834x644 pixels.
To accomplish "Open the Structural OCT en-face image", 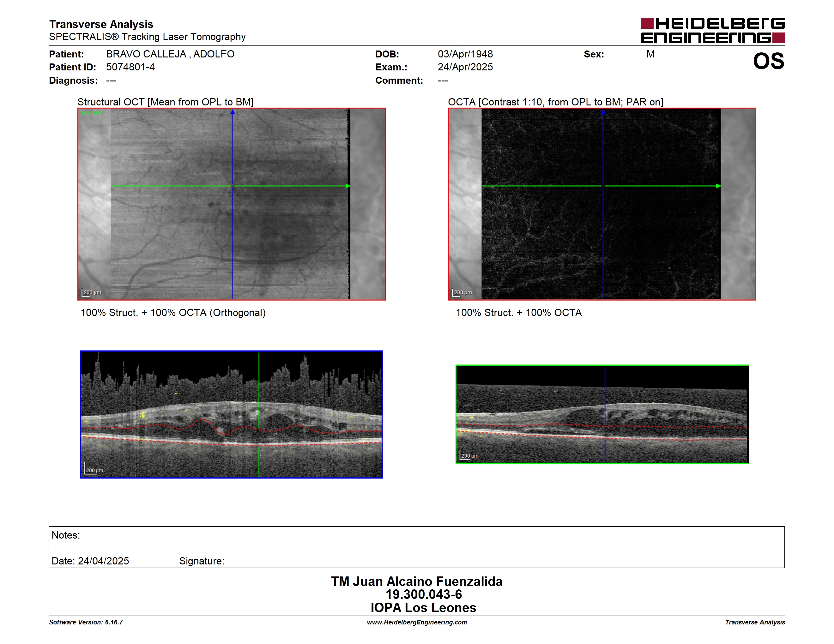I will [232, 204].
